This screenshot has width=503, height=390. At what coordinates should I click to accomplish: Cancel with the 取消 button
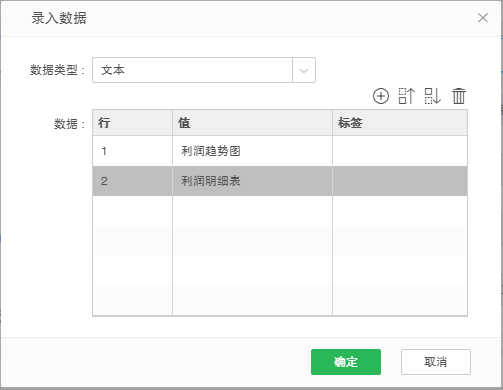pyautogui.click(x=436, y=362)
